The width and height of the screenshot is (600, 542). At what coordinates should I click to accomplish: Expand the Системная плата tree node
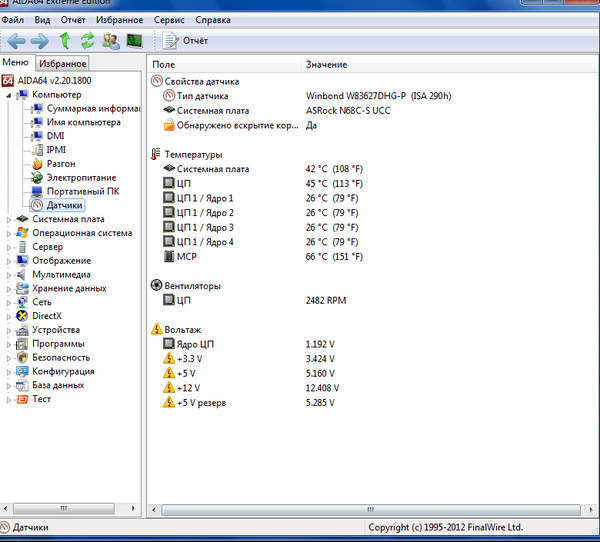tap(8, 220)
